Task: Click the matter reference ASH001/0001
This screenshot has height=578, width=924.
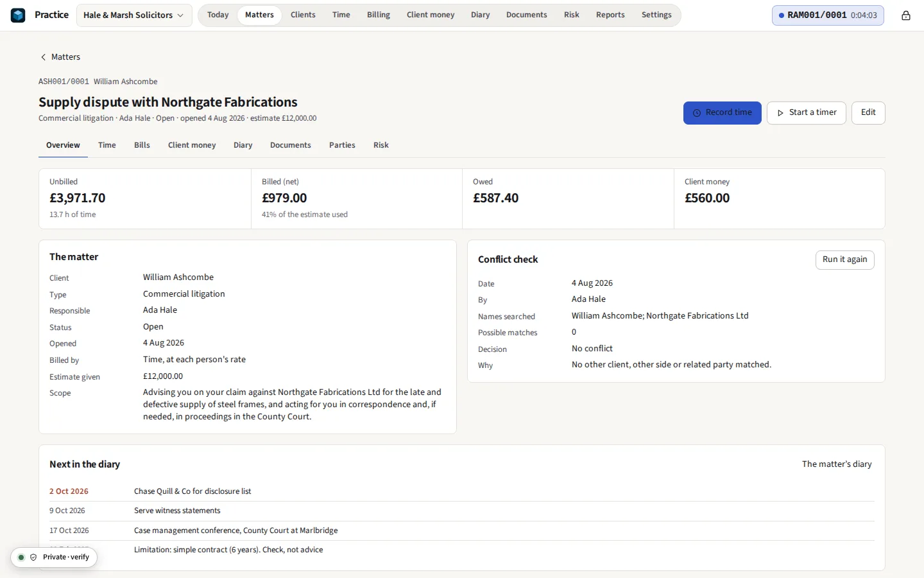Action: [64, 82]
